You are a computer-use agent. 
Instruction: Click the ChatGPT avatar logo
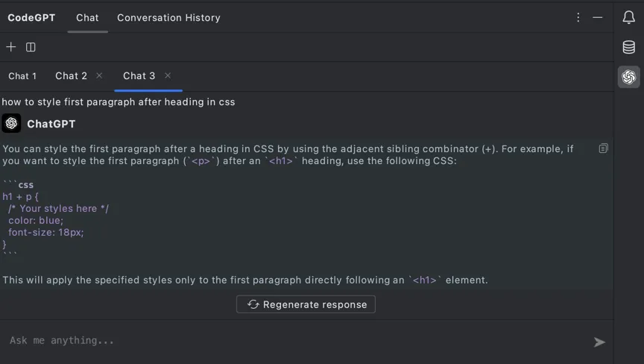coord(11,123)
